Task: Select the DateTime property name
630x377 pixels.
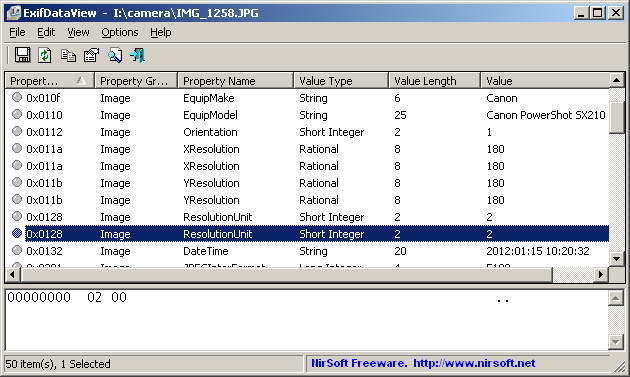Action: pyautogui.click(x=206, y=251)
